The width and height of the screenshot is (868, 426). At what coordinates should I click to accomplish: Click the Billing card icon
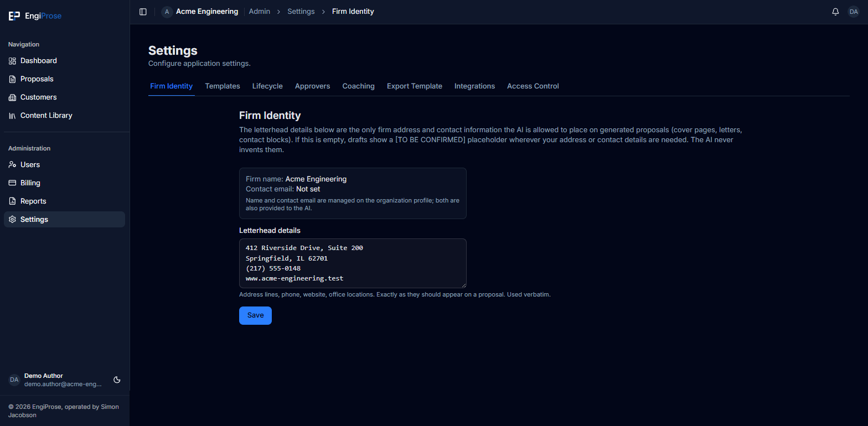12,183
